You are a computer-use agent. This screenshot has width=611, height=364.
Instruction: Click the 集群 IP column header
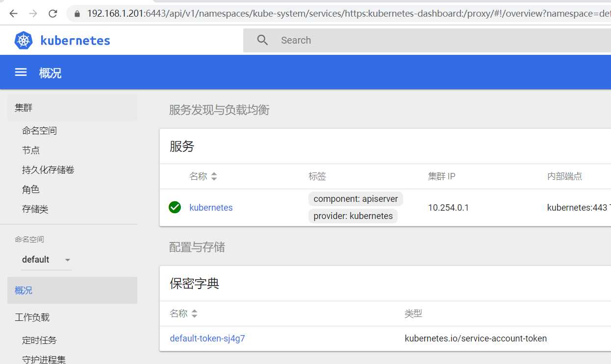pyautogui.click(x=441, y=176)
